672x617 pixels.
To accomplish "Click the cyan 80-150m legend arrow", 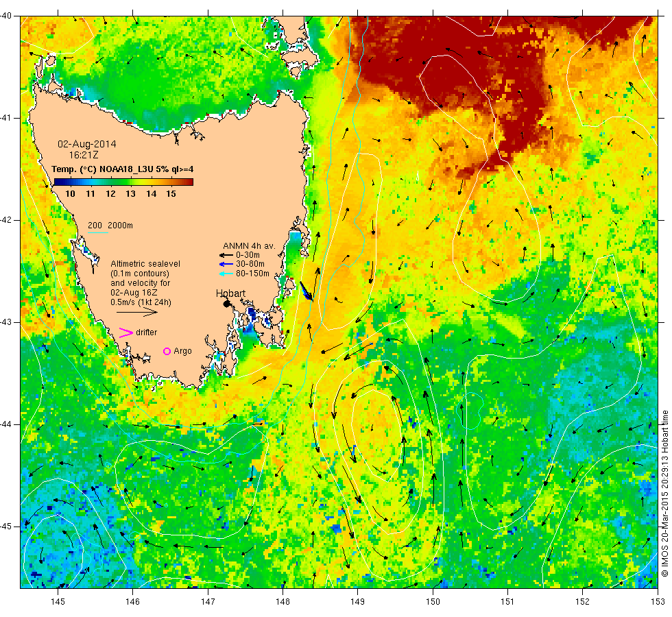I will pos(226,274).
